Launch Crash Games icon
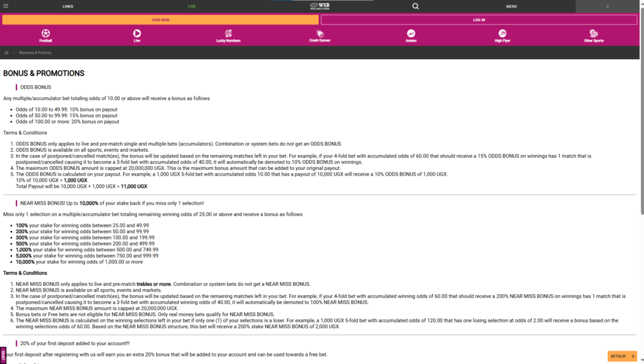The image size is (644, 364). click(x=319, y=34)
